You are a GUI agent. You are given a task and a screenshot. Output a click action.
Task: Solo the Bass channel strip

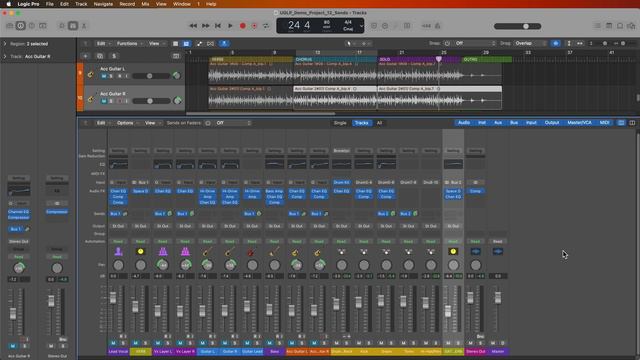click(x=279, y=343)
